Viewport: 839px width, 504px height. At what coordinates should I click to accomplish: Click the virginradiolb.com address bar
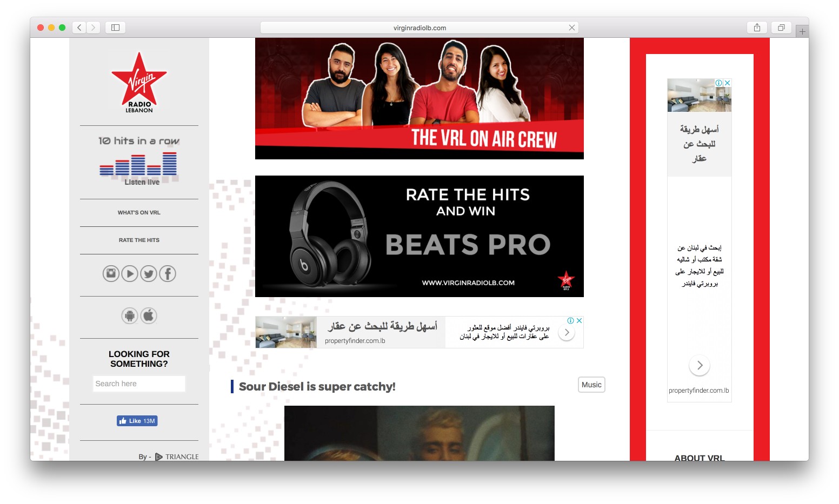point(419,28)
